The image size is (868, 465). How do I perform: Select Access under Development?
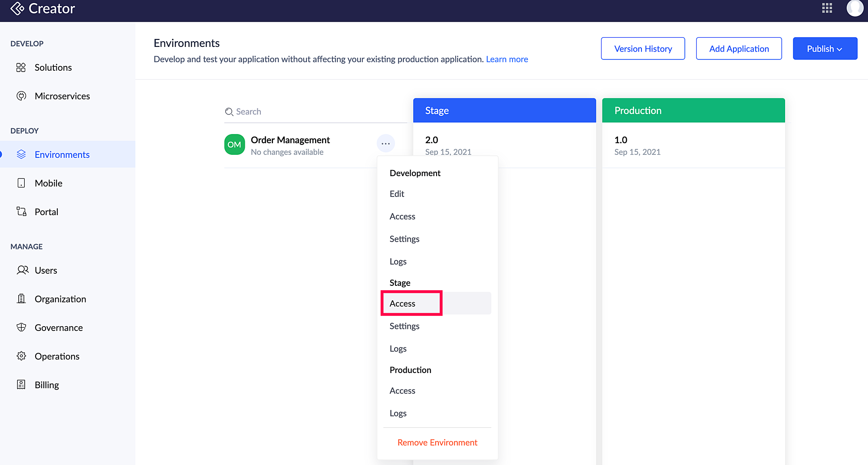click(x=437, y=216)
